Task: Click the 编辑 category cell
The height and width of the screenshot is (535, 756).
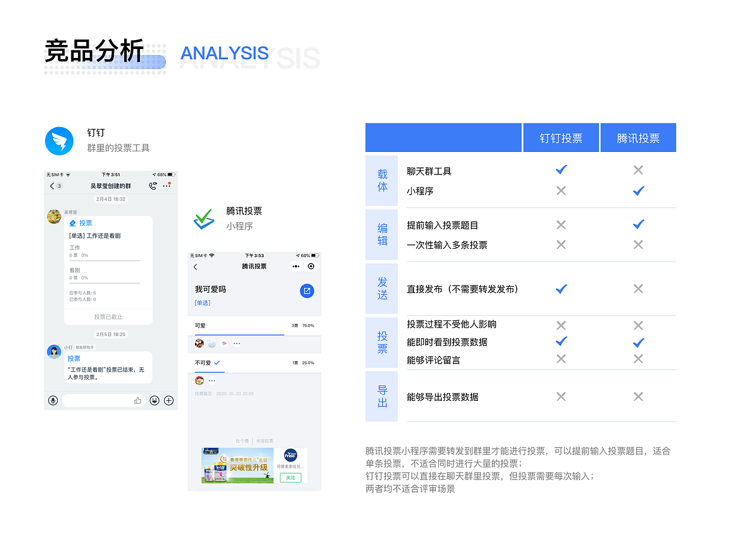Action: (382, 235)
